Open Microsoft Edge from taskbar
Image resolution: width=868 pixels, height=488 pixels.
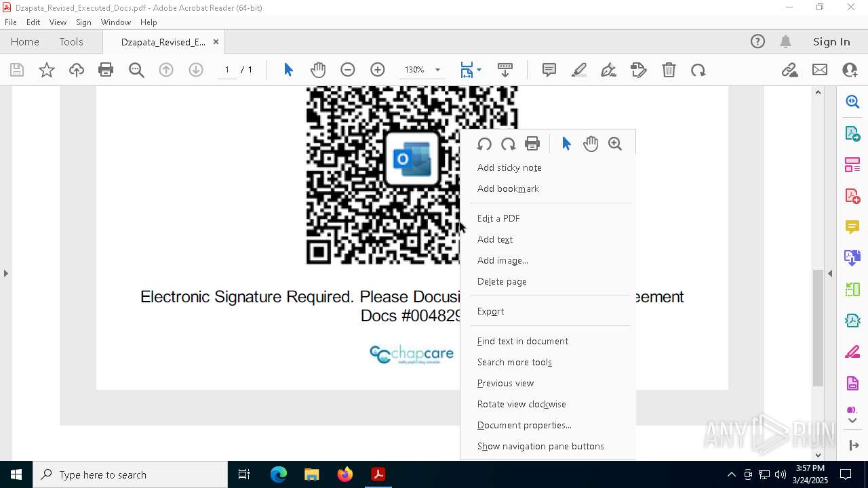279,474
